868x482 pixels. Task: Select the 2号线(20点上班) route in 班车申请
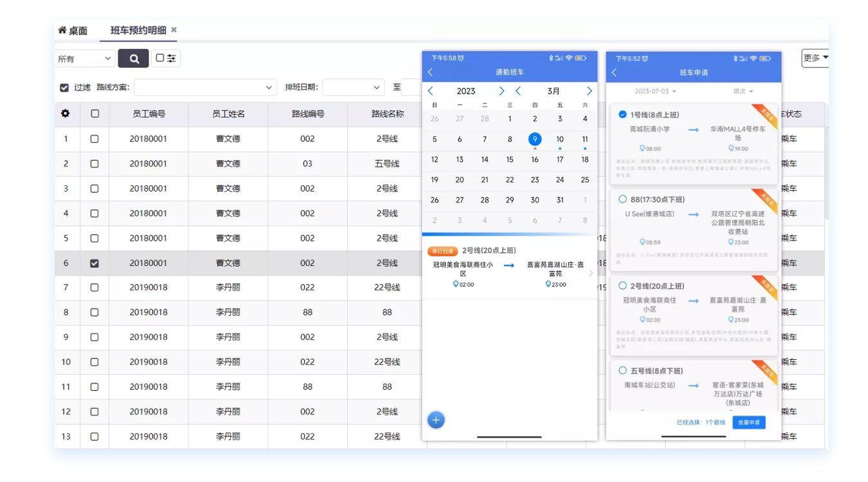coord(622,285)
